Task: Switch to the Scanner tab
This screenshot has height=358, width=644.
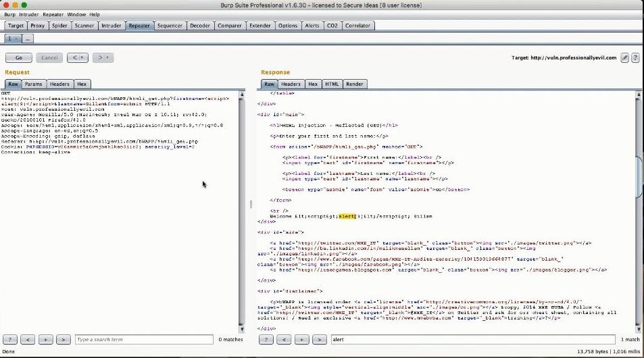Action: 84,26
